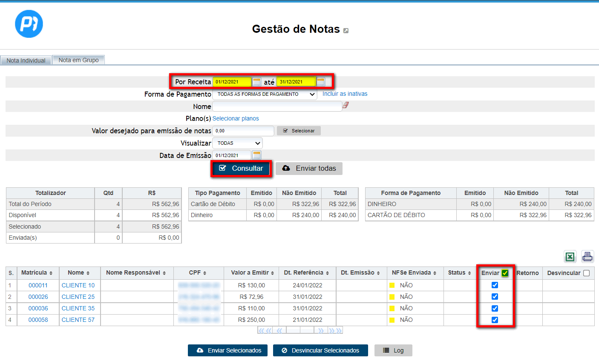Click the eraser icon beside Nome field
This screenshot has width=599, height=364.
click(346, 105)
